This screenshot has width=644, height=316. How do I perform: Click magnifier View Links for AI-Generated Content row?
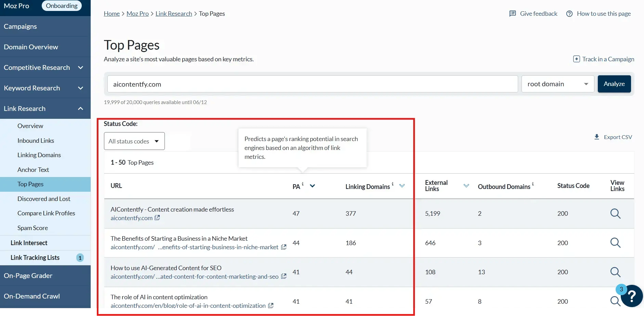(x=615, y=272)
